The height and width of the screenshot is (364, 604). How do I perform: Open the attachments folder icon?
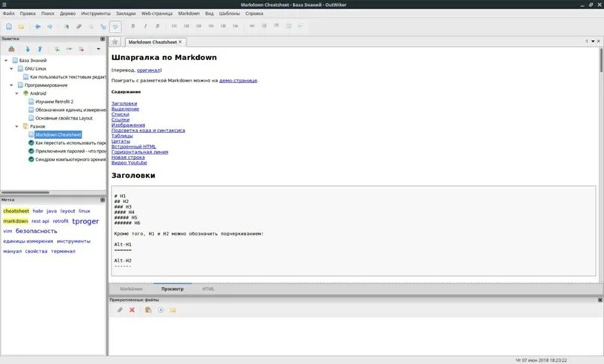coord(173,310)
